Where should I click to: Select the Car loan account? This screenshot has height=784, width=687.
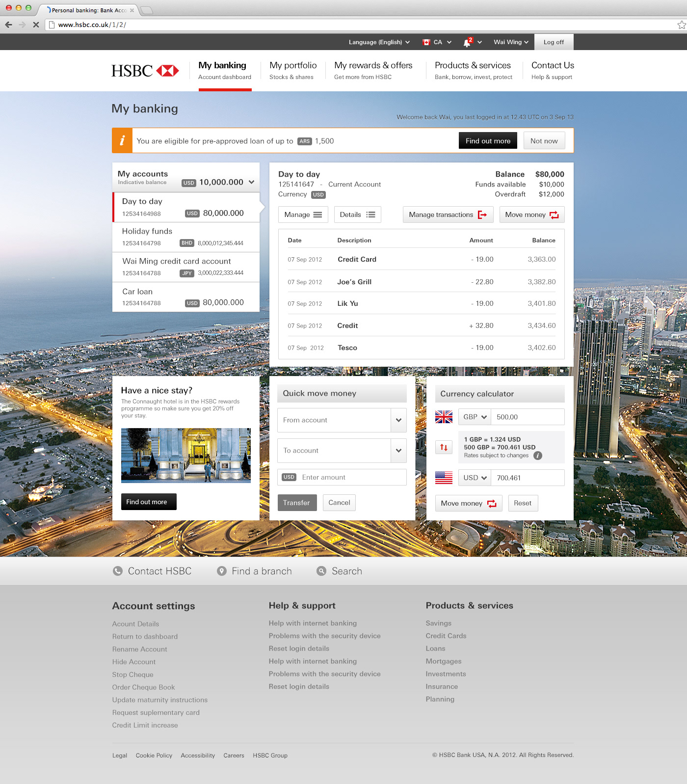point(186,297)
